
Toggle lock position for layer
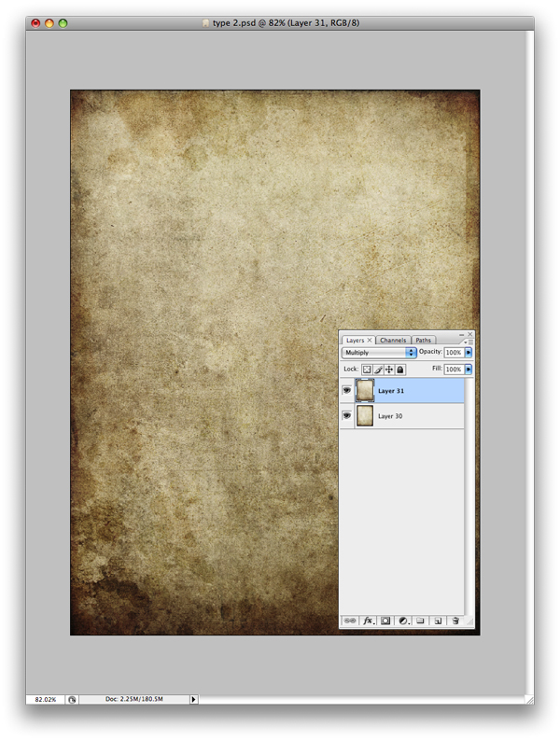click(x=389, y=370)
